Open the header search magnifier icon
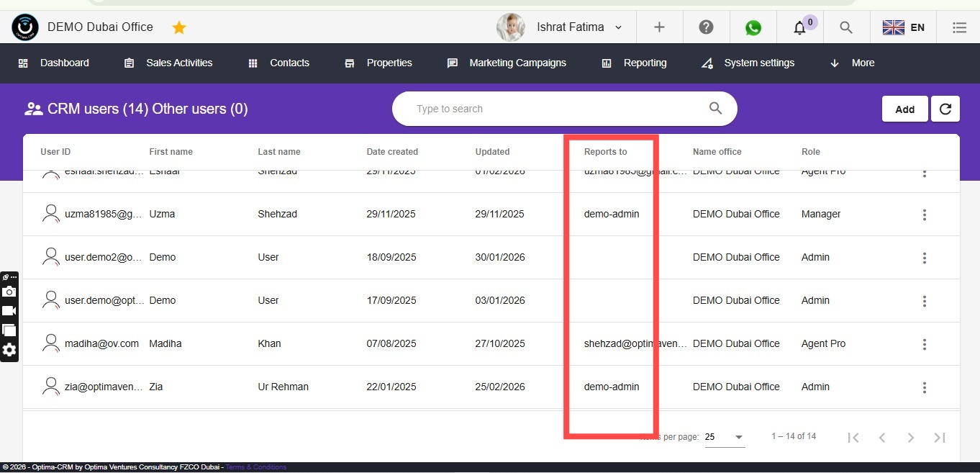This screenshot has height=473, width=980. pyautogui.click(x=846, y=27)
